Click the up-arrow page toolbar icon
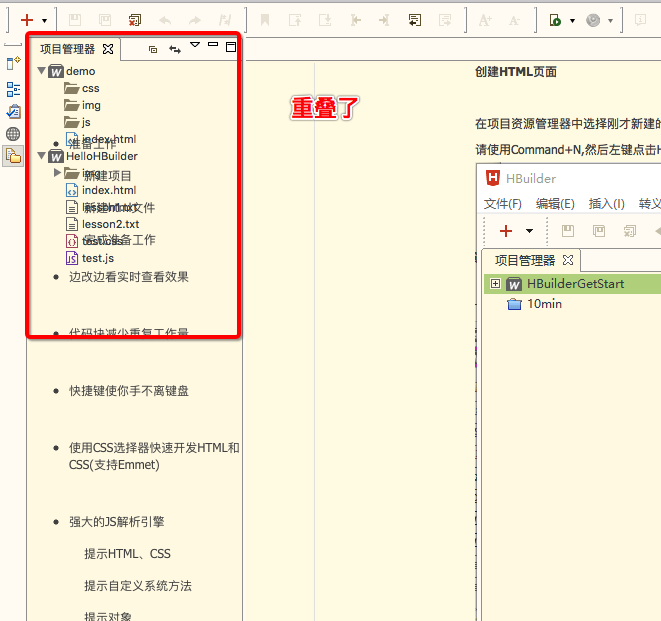 295,20
